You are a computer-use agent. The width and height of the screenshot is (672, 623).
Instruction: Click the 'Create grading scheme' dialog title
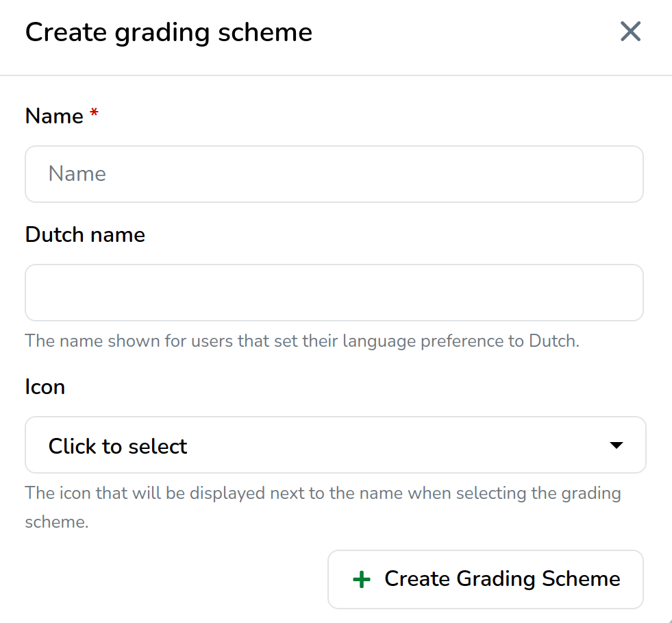tap(169, 32)
